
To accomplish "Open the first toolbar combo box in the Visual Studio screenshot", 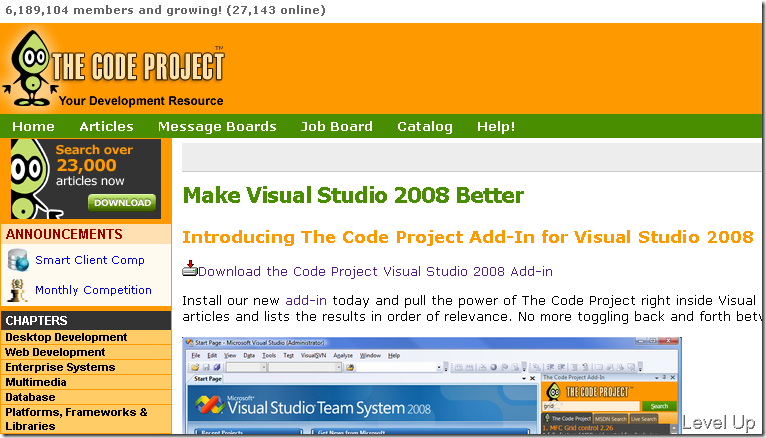I will tap(246, 368).
